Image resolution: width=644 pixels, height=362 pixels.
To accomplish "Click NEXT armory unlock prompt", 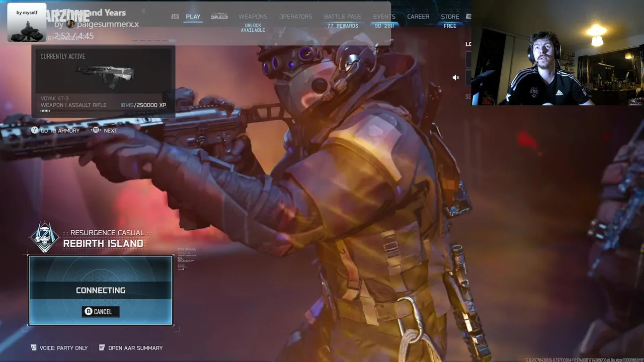I will click(110, 130).
